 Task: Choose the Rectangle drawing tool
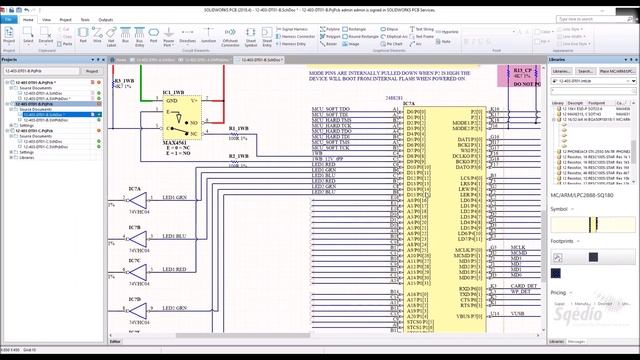[354, 29]
